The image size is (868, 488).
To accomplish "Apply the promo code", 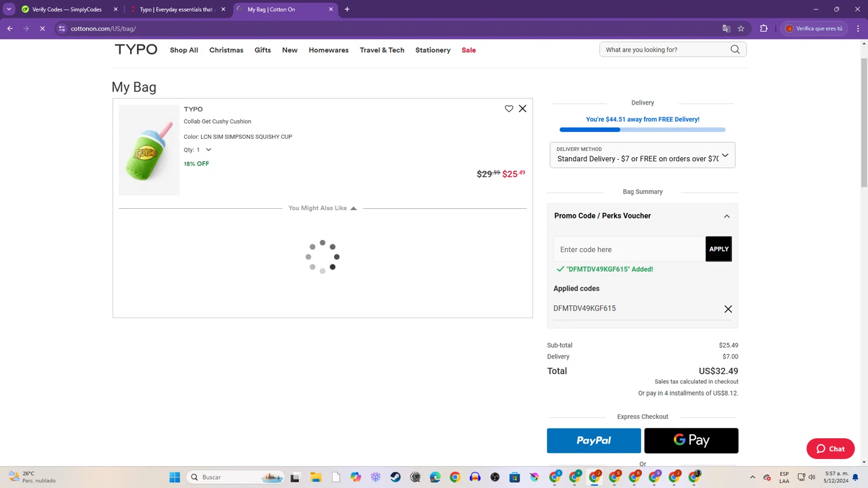I will (719, 249).
